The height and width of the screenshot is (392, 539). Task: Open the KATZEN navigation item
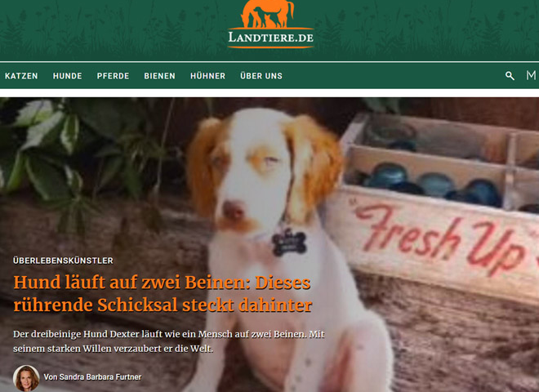pos(21,76)
